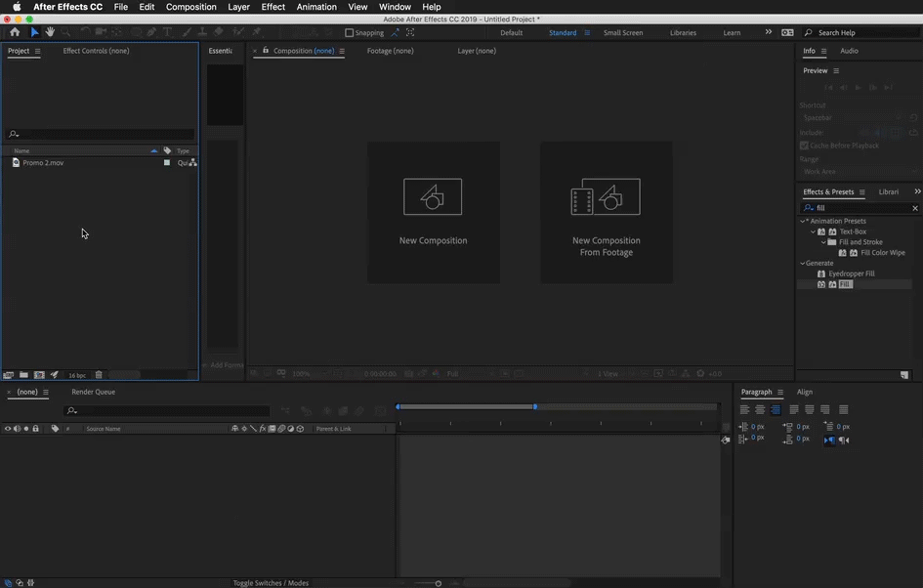Click New Composition From Footage icon
The height and width of the screenshot is (588, 923).
(606, 198)
